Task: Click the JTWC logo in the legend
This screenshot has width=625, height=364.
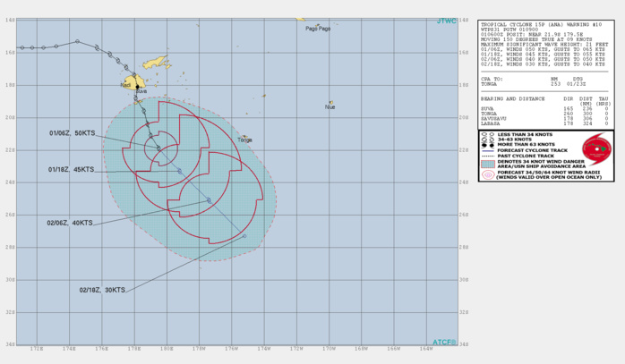Action: (x=595, y=149)
